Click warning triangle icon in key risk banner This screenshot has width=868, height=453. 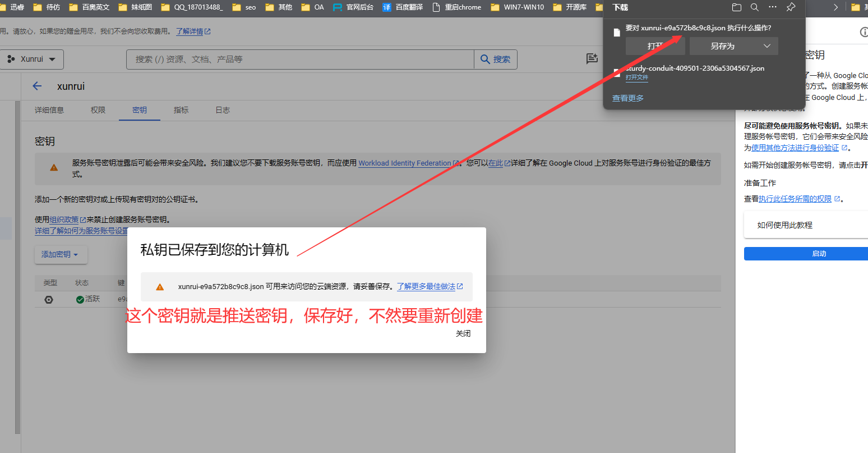coord(54,167)
